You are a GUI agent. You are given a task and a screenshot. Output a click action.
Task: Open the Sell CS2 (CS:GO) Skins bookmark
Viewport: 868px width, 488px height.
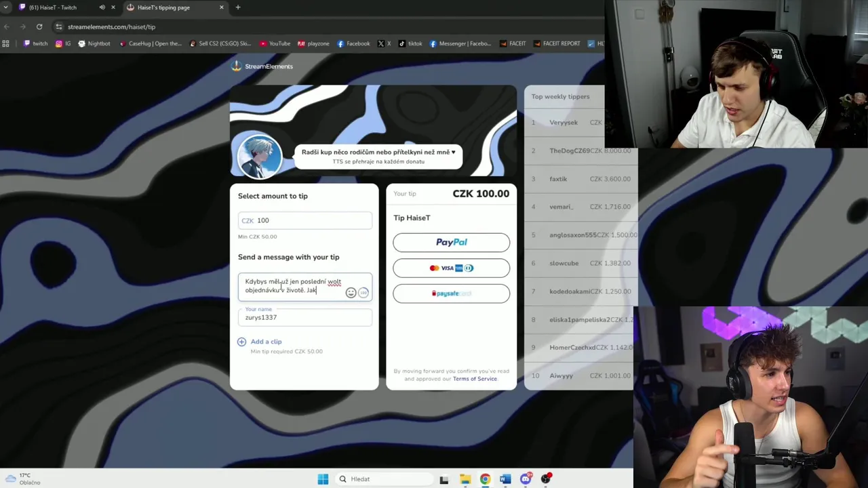coord(221,43)
